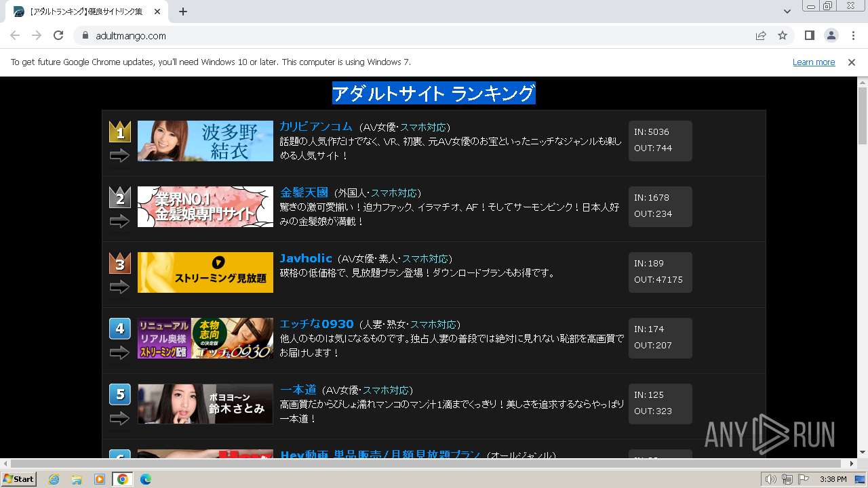Open the 金髪天國 link
This screenshot has width=868, height=488.
click(x=304, y=192)
